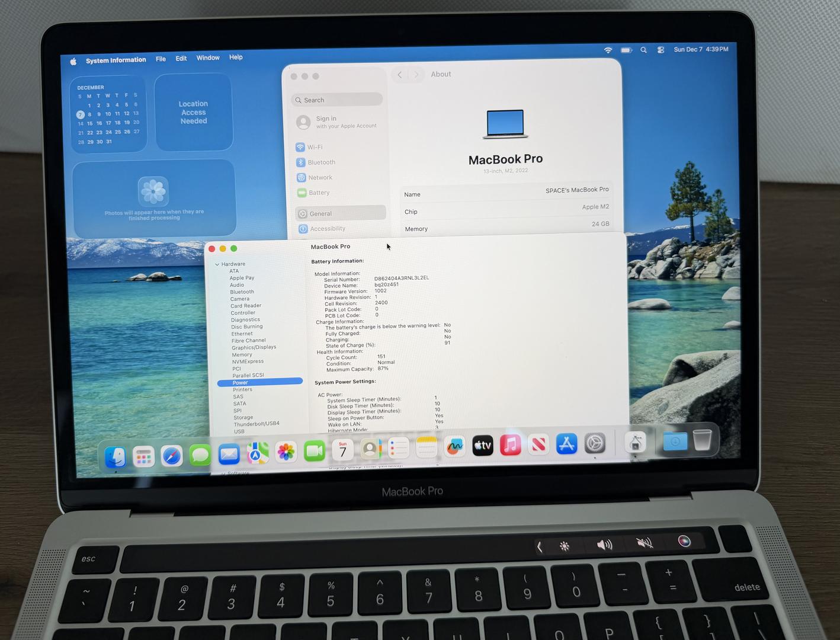Collapse the Hardware section in System Information
The height and width of the screenshot is (640, 840).
tap(217, 264)
